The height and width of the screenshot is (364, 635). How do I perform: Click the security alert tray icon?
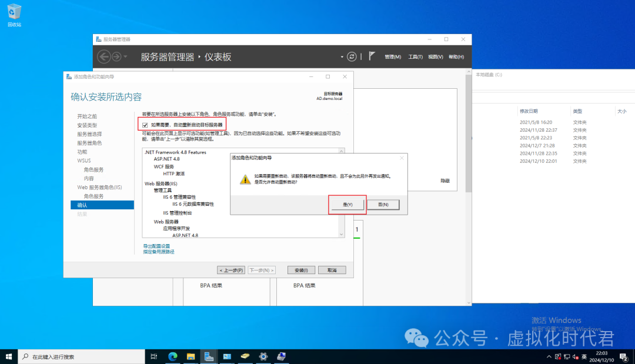point(558,357)
